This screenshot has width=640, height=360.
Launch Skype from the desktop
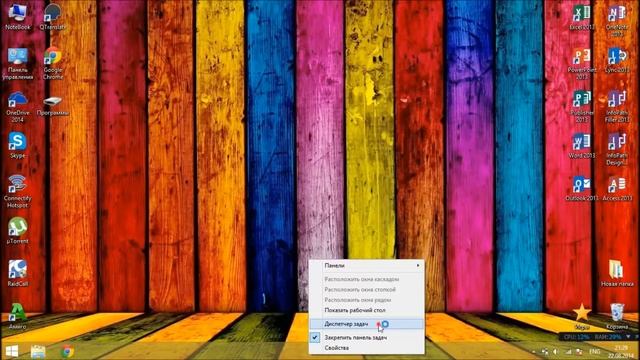(x=18, y=145)
